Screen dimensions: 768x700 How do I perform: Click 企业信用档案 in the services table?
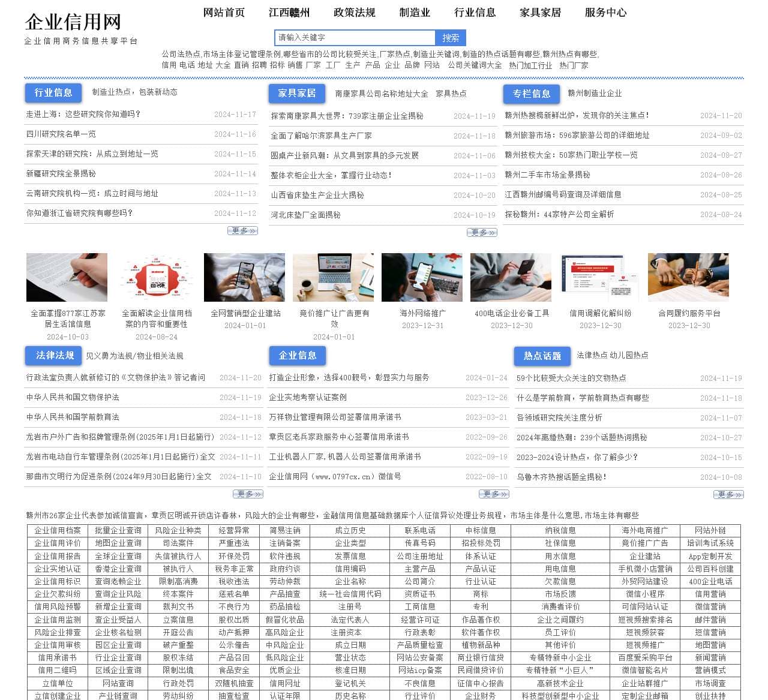pyautogui.click(x=58, y=530)
